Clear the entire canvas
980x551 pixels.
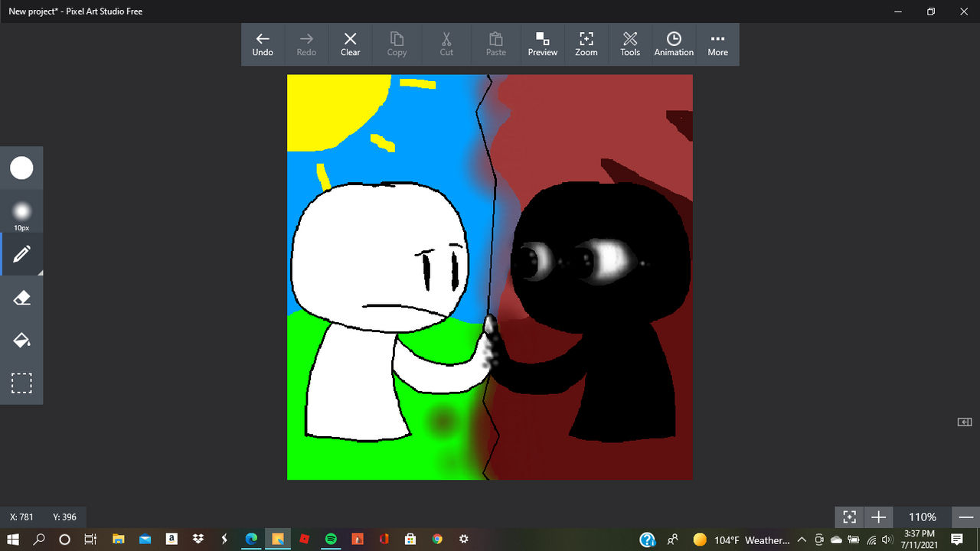tap(350, 44)
